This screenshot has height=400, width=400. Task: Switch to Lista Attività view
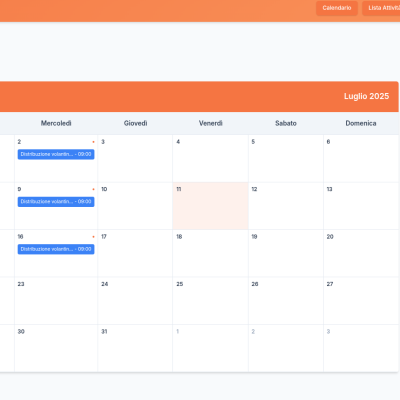381,8
